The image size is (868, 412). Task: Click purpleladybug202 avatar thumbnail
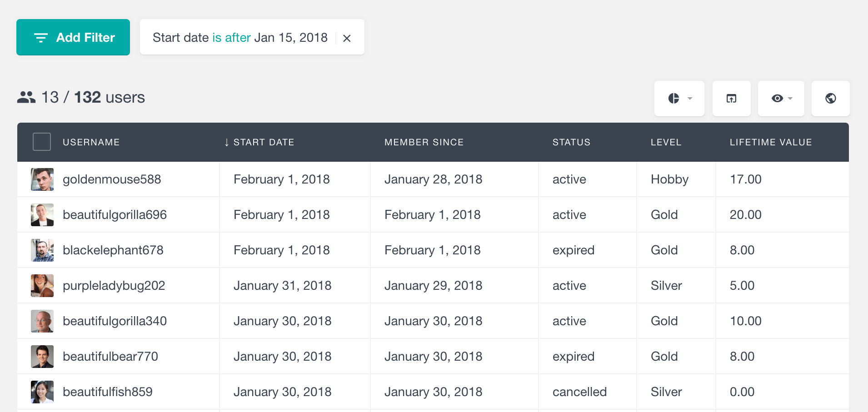tap(42, 286)
